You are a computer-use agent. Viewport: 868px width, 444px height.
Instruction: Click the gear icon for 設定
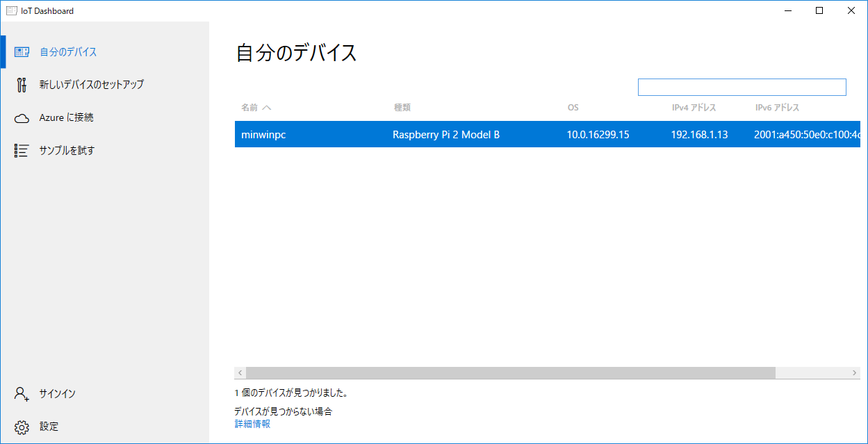pyautogui.click(x=22, y=427)
